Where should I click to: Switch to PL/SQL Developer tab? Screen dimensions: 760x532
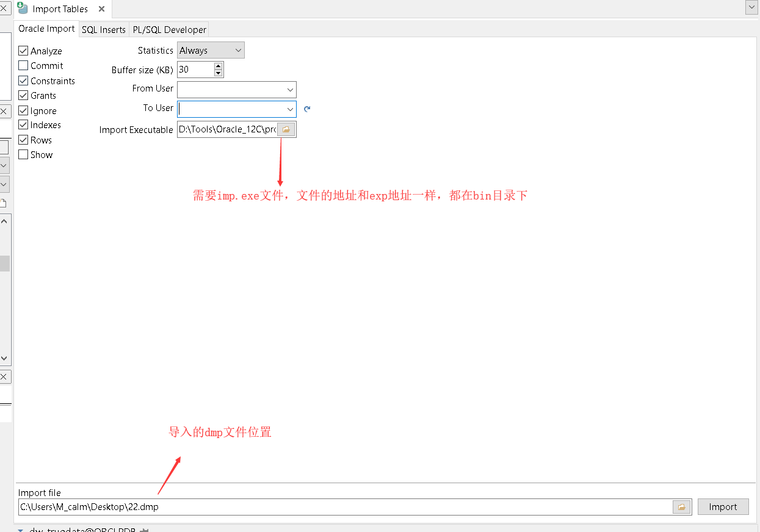[x=170, y=29]
